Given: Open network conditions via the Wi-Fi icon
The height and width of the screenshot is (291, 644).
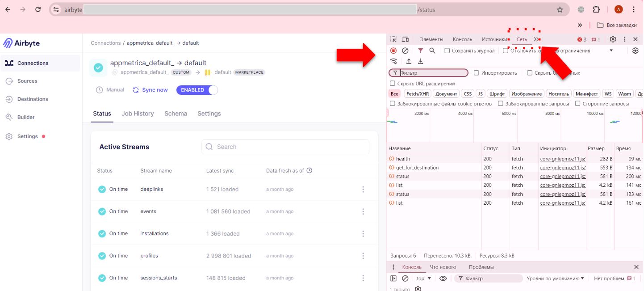Looking at the screenshot, I should 393,61.
